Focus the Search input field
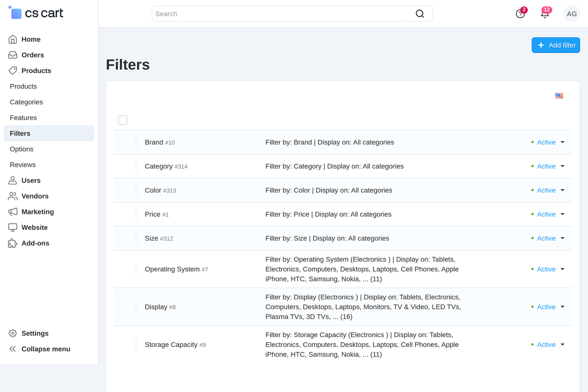The height and width of the screenshot is (392, 588). [292, 14]
